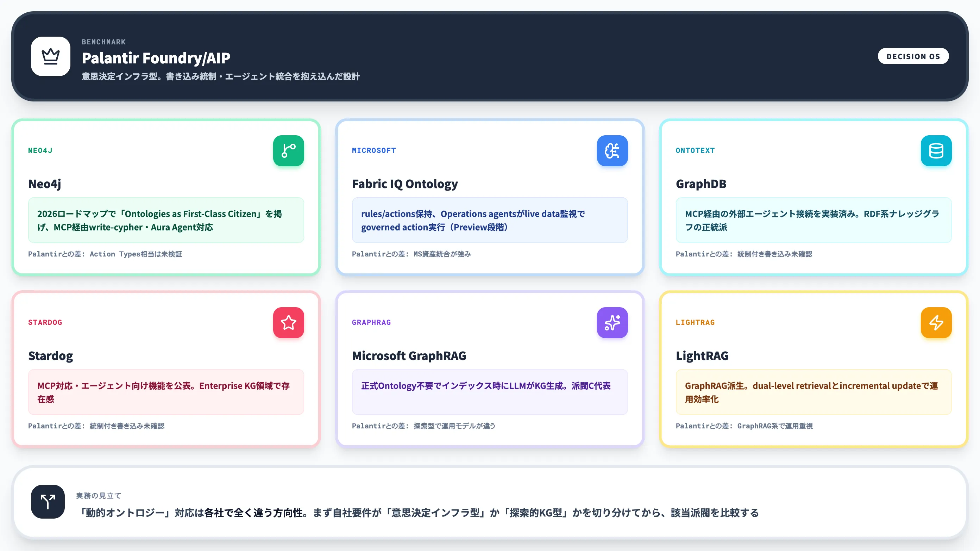Viewport: 980px width, 551px height.
Task: Click the green git-branch icon on Neo4j card
Action: 288,151
